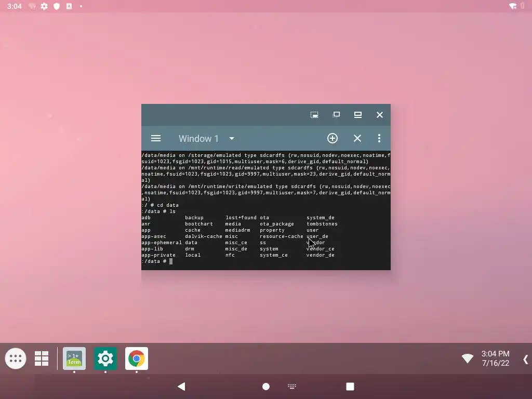Click 'property' in the listing
Screen dimensions: 532x399
[272, 230]
